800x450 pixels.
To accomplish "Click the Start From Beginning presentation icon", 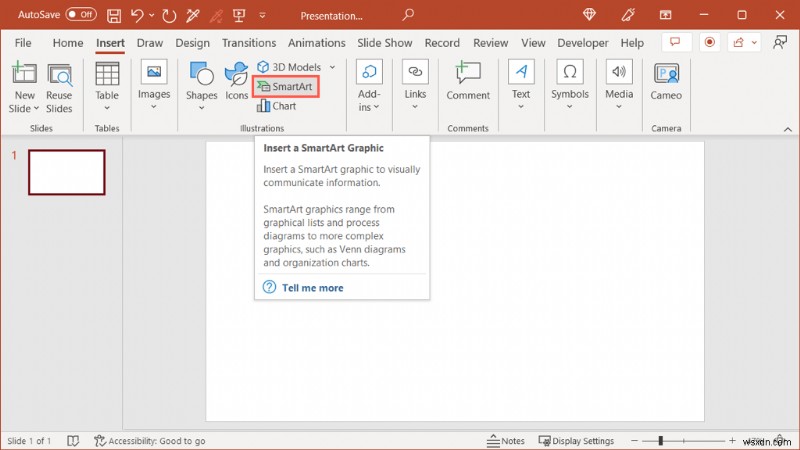I will point(239,15).
